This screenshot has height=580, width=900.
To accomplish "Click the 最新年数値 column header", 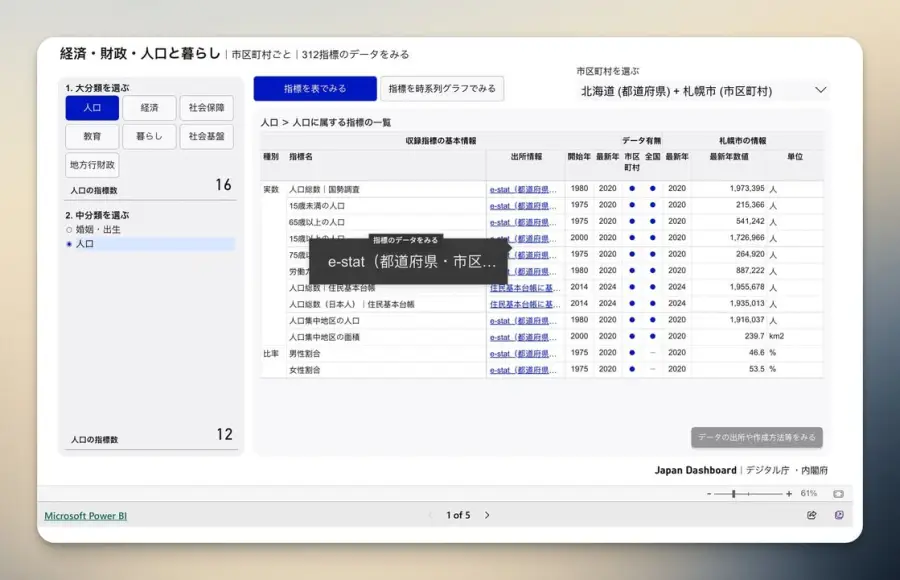I will 729,157.
